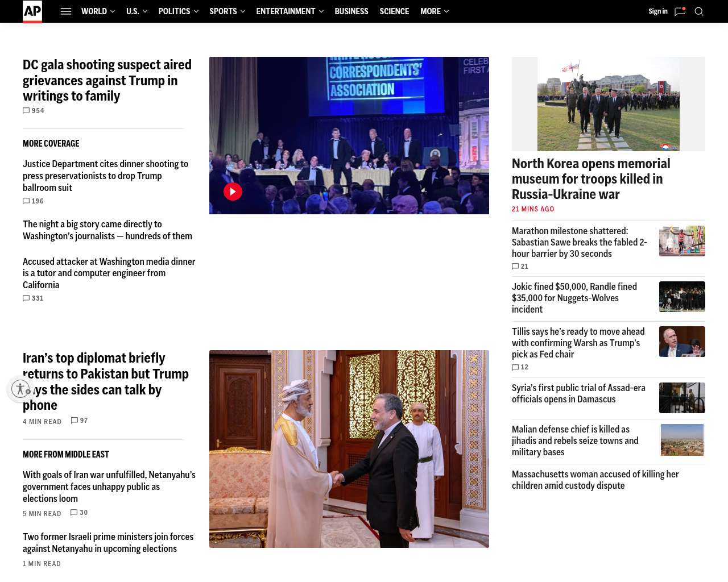Play the Correspondents' Association dinner video
Screen dimensions: 728x582
(233, 192)
